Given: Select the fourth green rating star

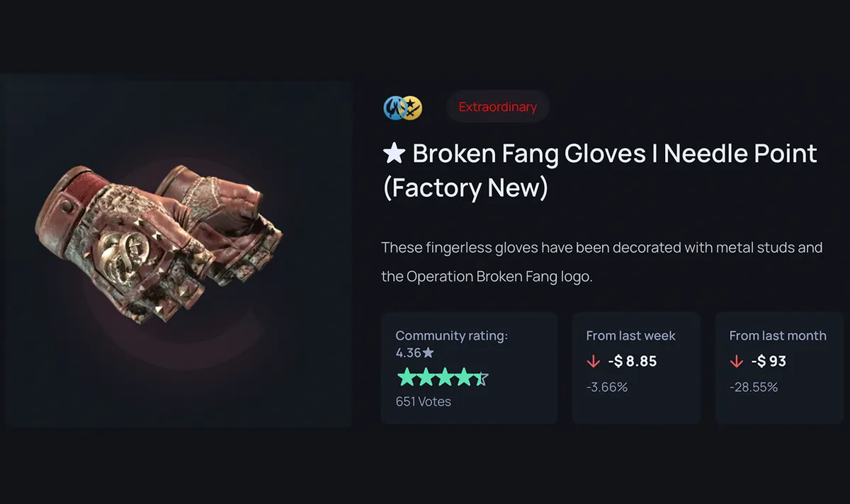Looking at the screenshot, I should pos(463,377).
